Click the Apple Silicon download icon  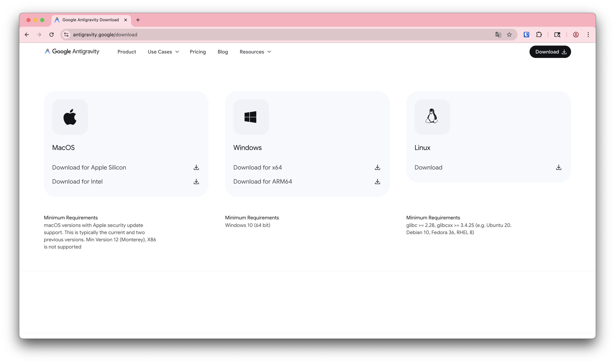click(x=196, y=167)
